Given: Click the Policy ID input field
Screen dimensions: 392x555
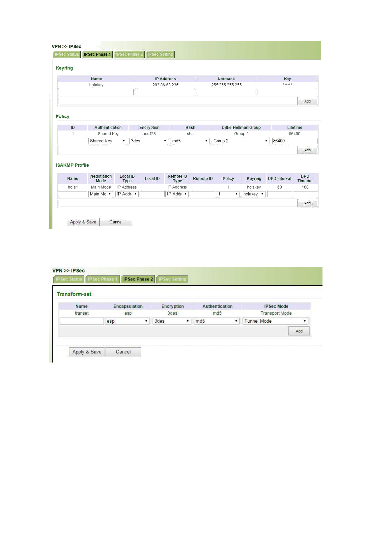Looking at the screenshot, I should [73, 141].
